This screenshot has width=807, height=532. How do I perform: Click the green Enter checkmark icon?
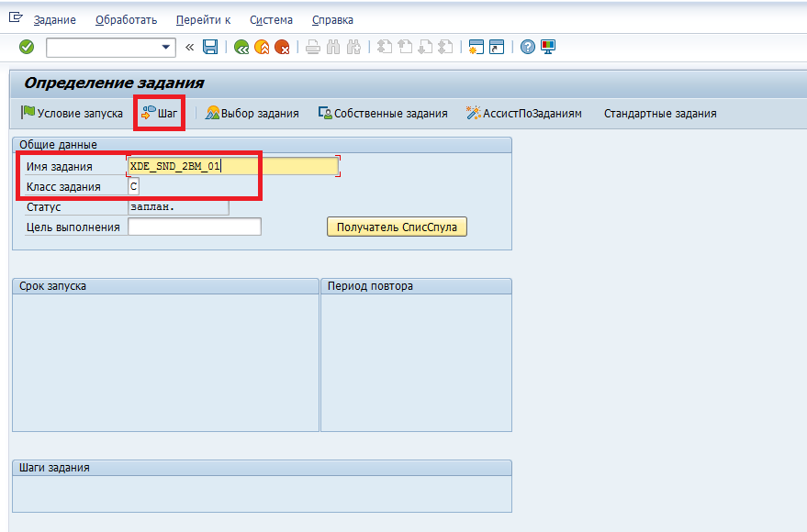(x=27, y=47)
